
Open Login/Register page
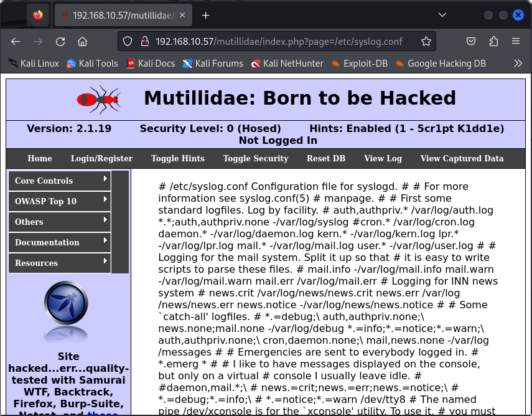[x=101, y=158]
